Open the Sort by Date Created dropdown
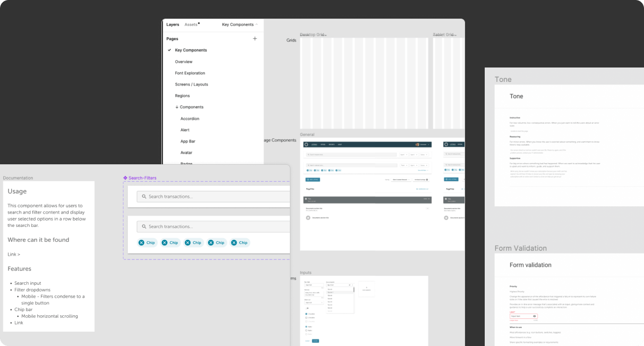Image resolution: width=644 pixels, height=346 pixels. [x=401, y=180]
